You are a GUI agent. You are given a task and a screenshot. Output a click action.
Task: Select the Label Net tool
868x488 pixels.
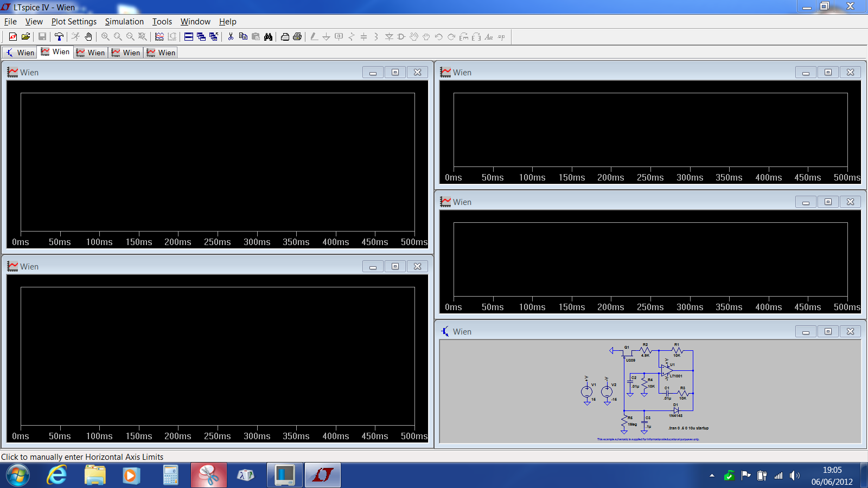(x=339, y=37)
